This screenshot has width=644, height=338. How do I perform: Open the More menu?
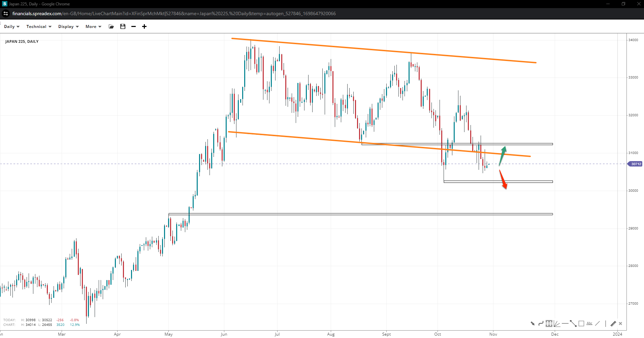point(93,27)
